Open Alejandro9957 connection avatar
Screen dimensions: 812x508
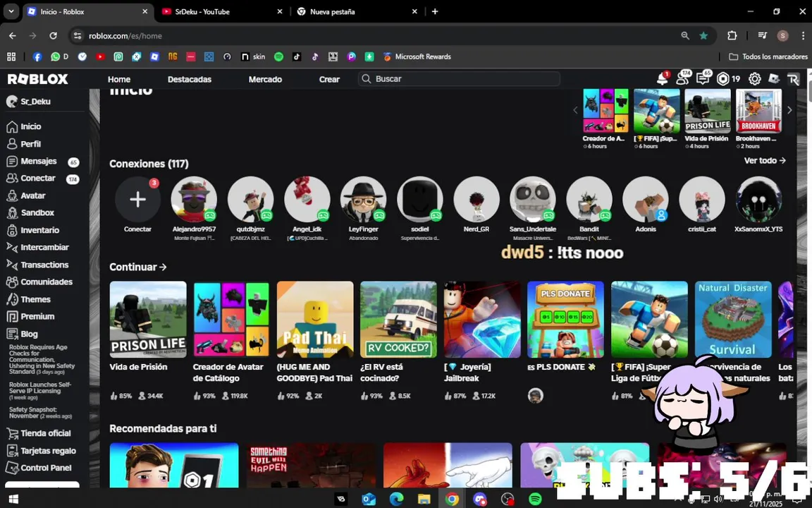pos(195,199)
